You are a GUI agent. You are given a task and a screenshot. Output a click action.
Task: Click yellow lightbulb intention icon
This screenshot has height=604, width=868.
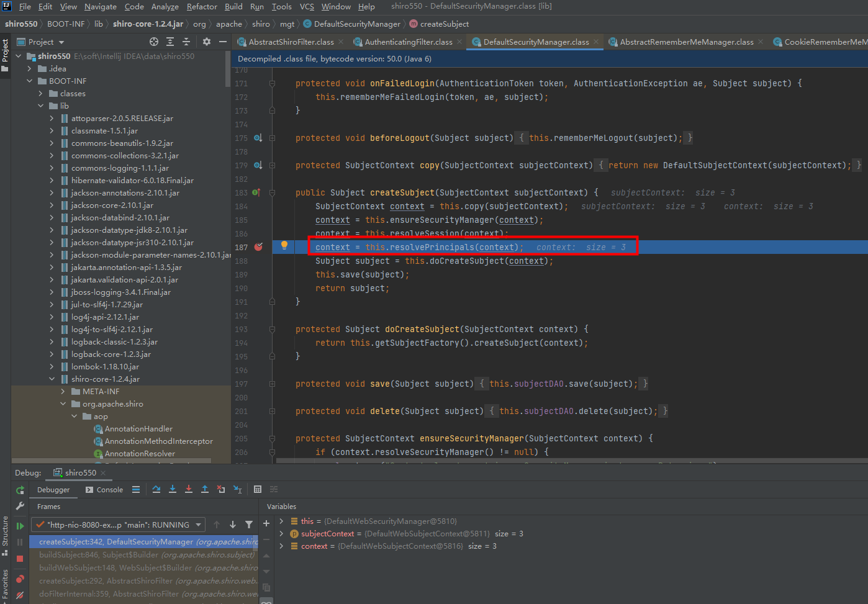284,245
